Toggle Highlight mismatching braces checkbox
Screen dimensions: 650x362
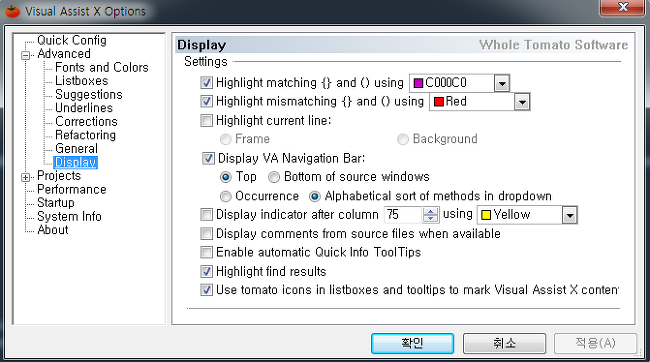pyautogui.click(x=206, y=101)
